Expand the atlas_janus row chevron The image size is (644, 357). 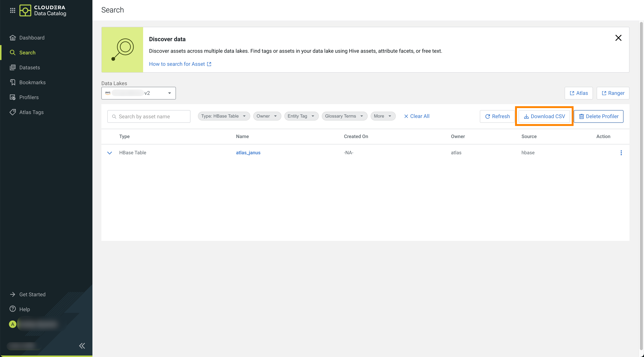point(110,153)
